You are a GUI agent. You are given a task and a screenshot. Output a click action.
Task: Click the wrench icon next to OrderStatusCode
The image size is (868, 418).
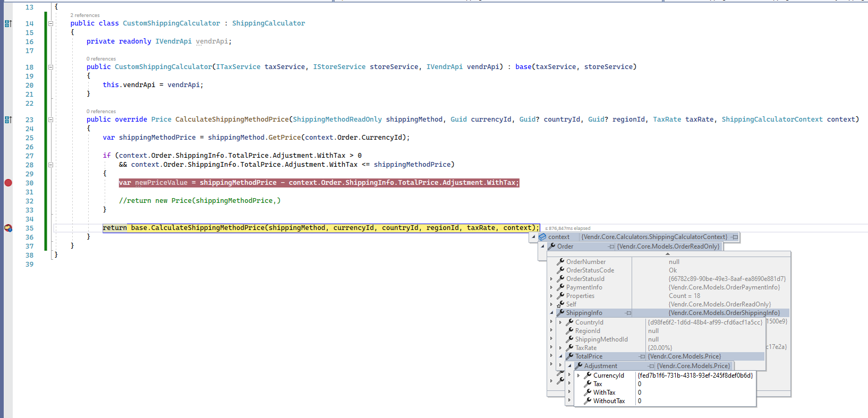560,270
